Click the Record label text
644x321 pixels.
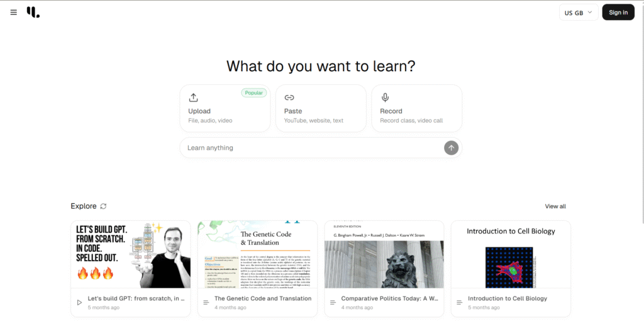click(391, 111)
